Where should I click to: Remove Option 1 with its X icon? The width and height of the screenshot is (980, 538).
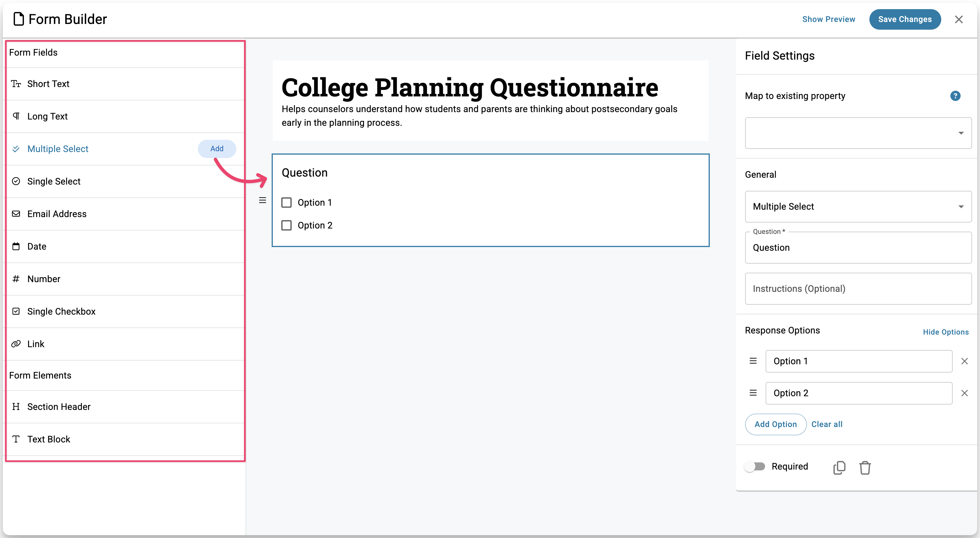(x=964, y=361)
